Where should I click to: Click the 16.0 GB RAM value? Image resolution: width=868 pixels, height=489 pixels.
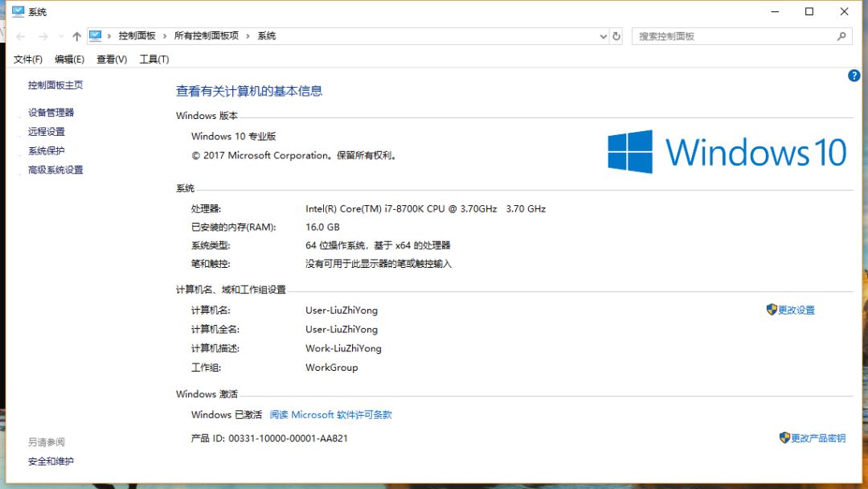pos(323,227)
